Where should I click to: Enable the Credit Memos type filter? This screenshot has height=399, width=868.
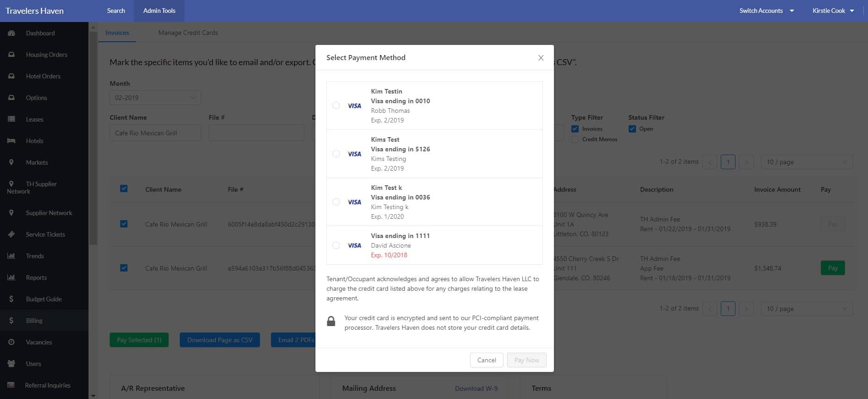[x=575, y=139]
